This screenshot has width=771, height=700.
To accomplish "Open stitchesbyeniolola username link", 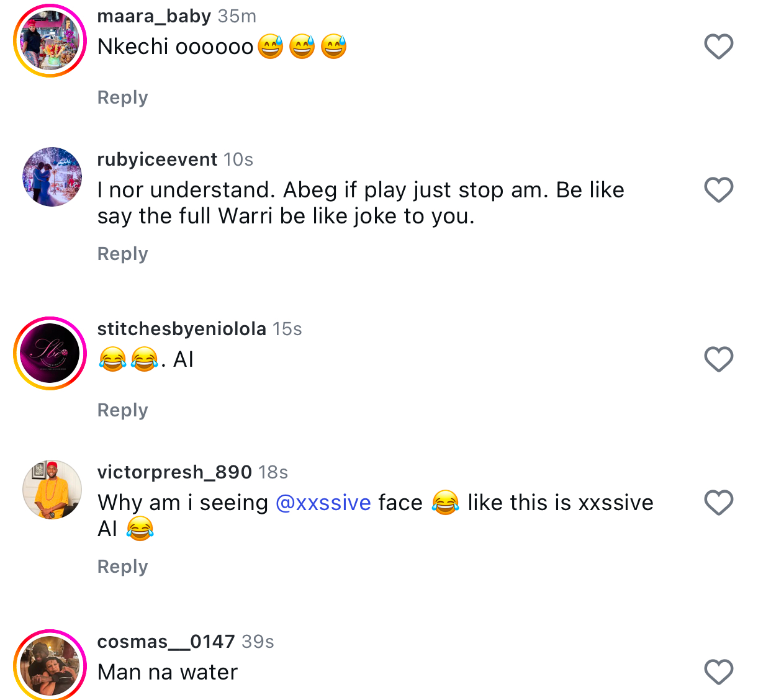I will [x=181, y=329].
